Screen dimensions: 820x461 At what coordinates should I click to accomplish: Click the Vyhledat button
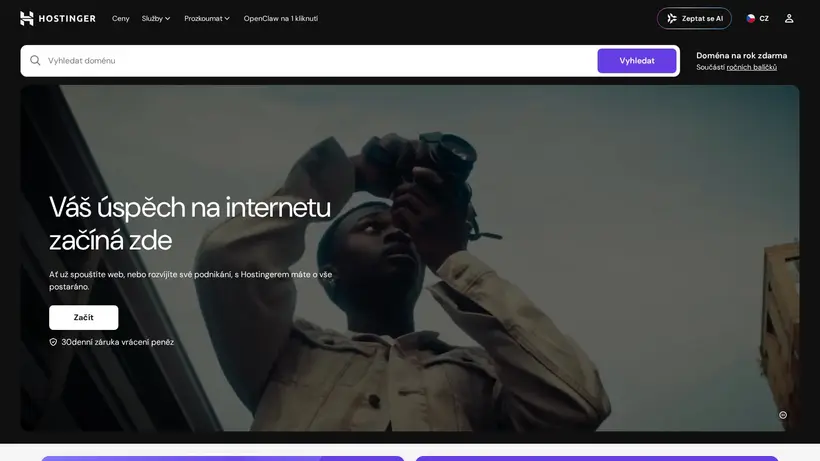pyautogui.click(x=636, y=61)
